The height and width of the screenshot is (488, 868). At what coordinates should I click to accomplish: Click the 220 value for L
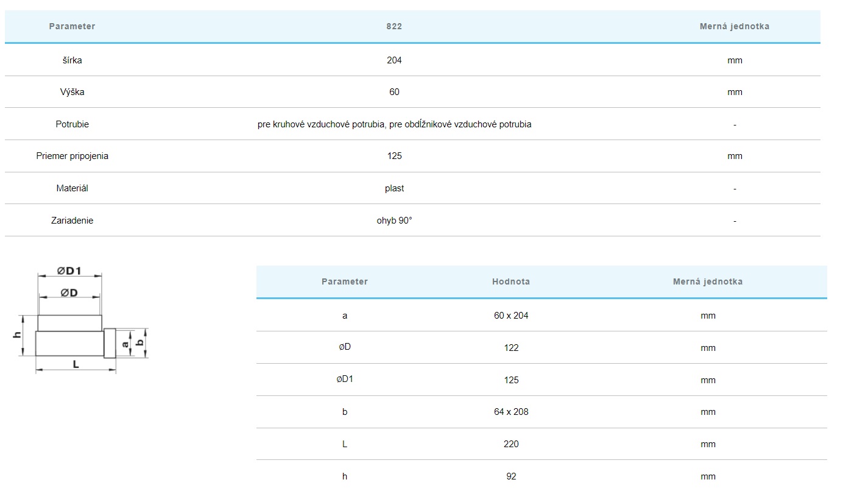(x=511, y=444)
